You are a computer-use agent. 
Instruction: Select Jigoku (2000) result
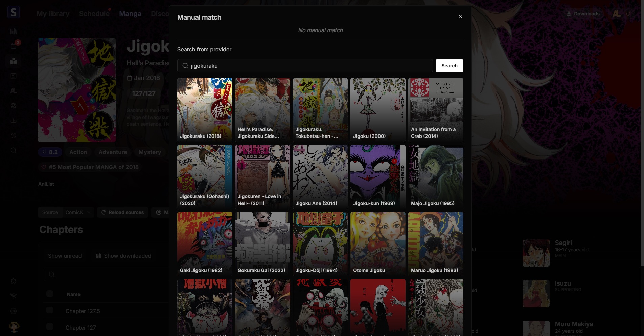pos(378,110)
